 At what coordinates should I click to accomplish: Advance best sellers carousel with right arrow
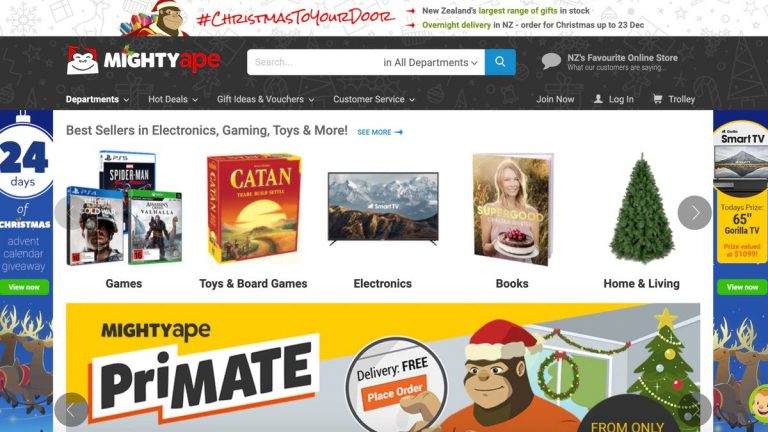695,213
